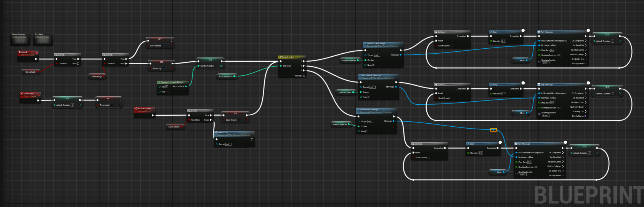Click the Min value field of Random Integer

[166, 87]
